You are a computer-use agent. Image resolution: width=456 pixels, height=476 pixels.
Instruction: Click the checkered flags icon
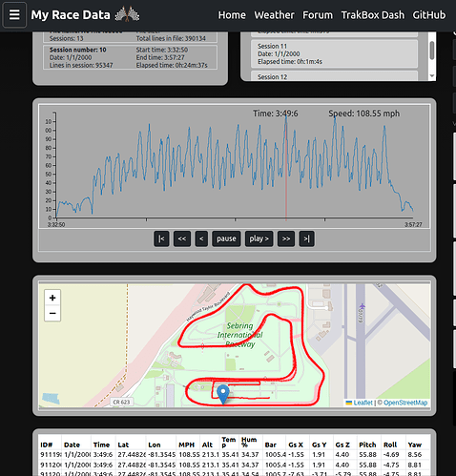[127, 14]
